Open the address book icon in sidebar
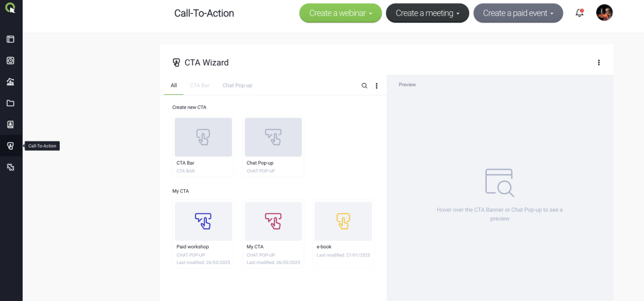644x301 pixels. point(11,124)
